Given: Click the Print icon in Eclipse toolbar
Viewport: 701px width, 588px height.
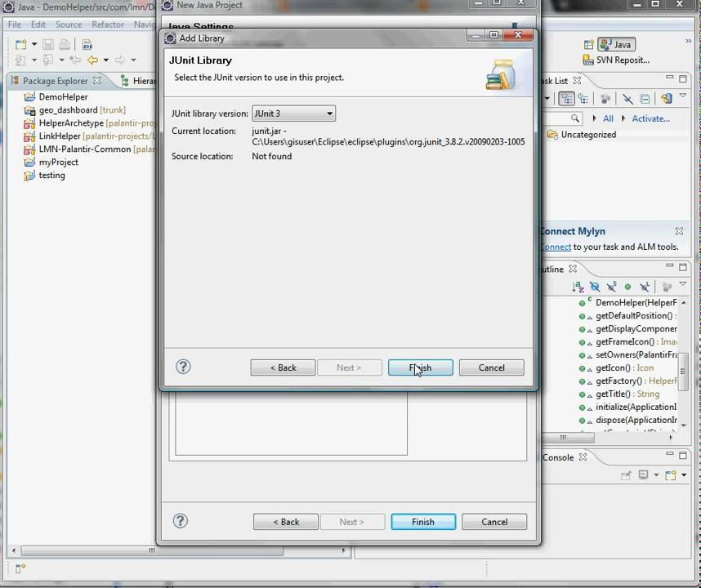Looking at the screenshot, I should tap(65, 44).
